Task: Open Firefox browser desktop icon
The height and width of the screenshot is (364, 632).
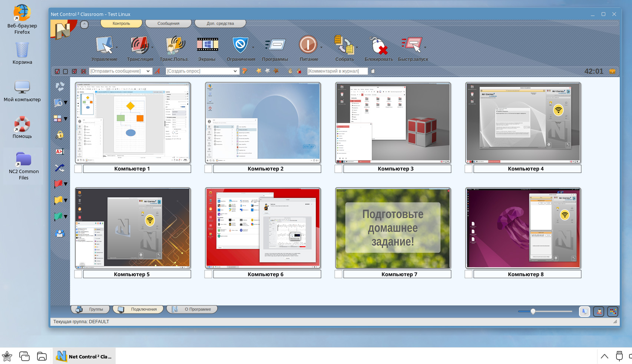Action: pyautogui.click(x=22, y=19)
